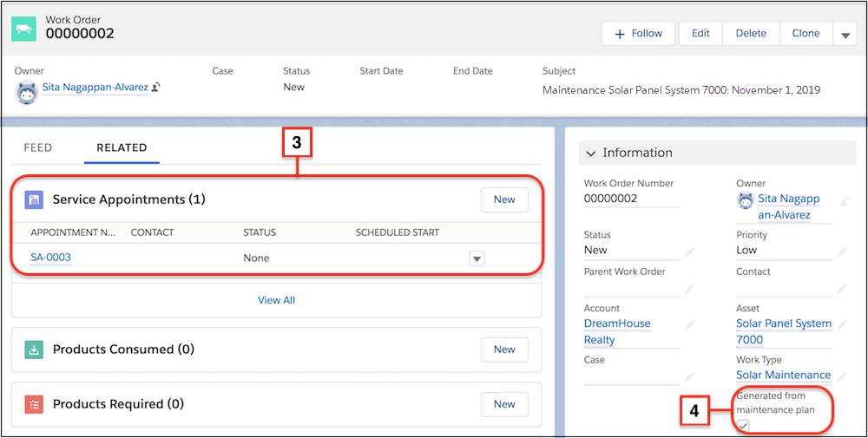Open more actions dropdown next to Clone
Screen dimensions: 868x438
(x=845, y=35)
